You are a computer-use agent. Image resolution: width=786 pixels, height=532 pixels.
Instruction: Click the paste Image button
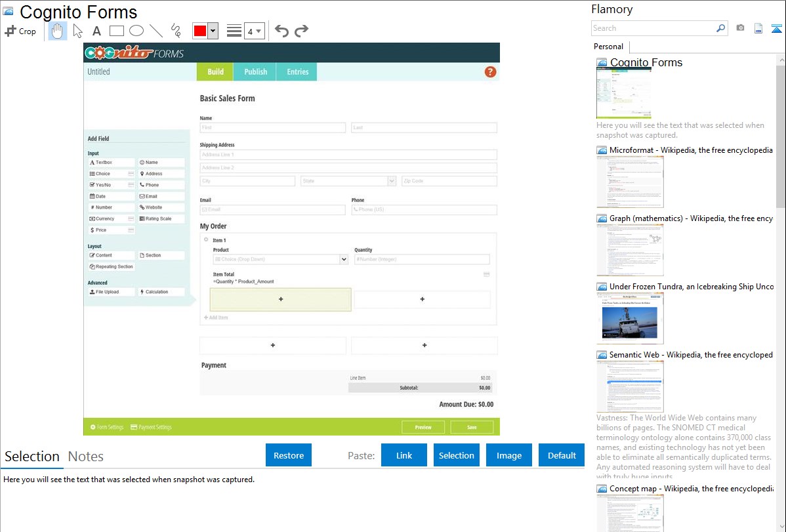click(x=508, y=455)
